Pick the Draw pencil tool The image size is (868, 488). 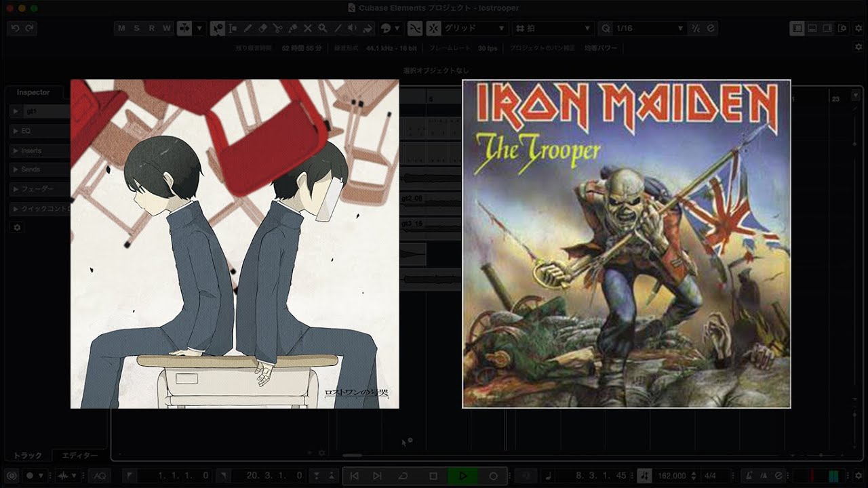coord(248,28)
